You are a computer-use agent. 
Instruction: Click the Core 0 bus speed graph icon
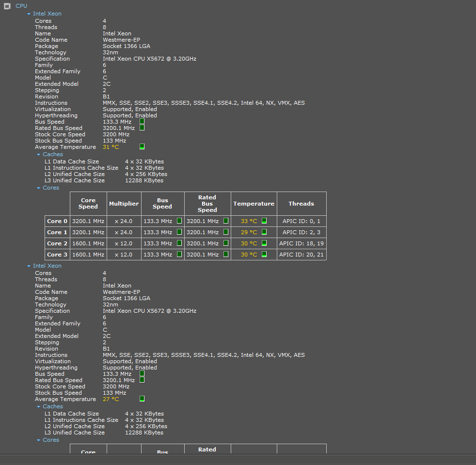[x=179, y=221]
